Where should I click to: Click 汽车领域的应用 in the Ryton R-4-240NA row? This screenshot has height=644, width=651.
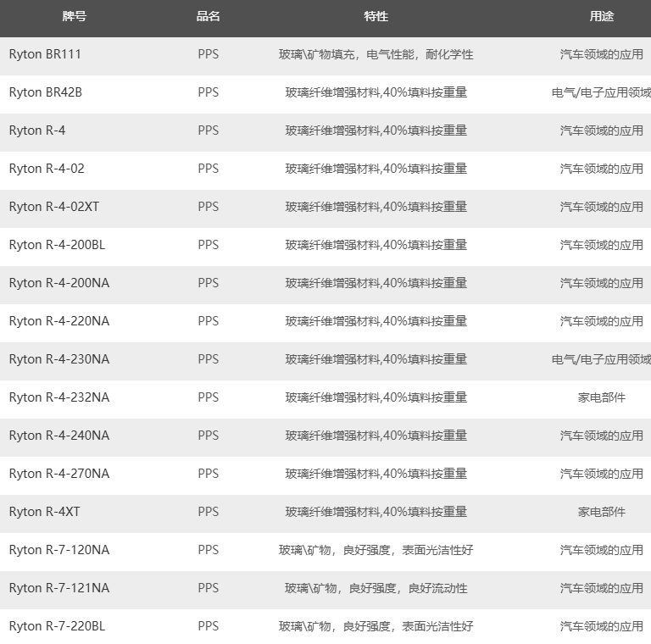(602, 436)
